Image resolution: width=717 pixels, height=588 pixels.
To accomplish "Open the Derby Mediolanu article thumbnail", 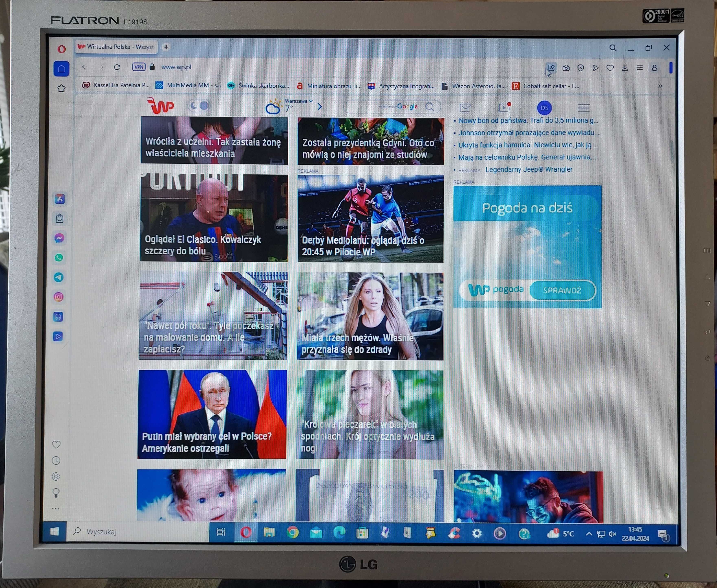I will (371, 218).
